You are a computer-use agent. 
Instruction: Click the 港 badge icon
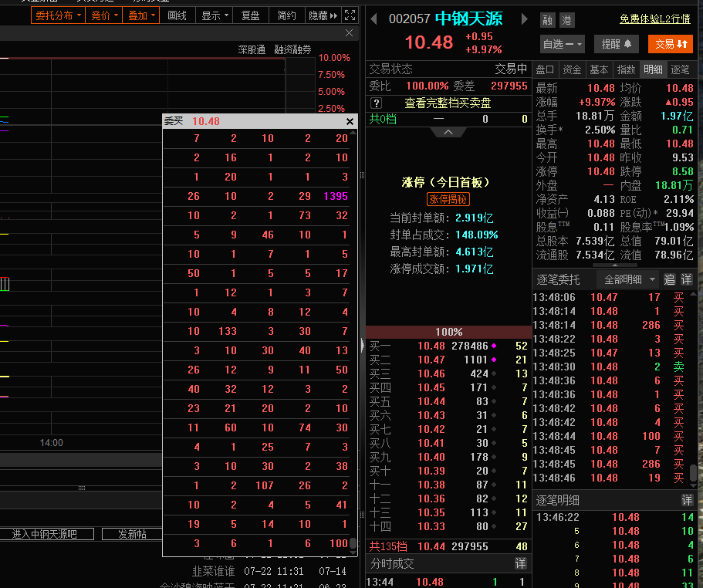click(x=566, y=20)
